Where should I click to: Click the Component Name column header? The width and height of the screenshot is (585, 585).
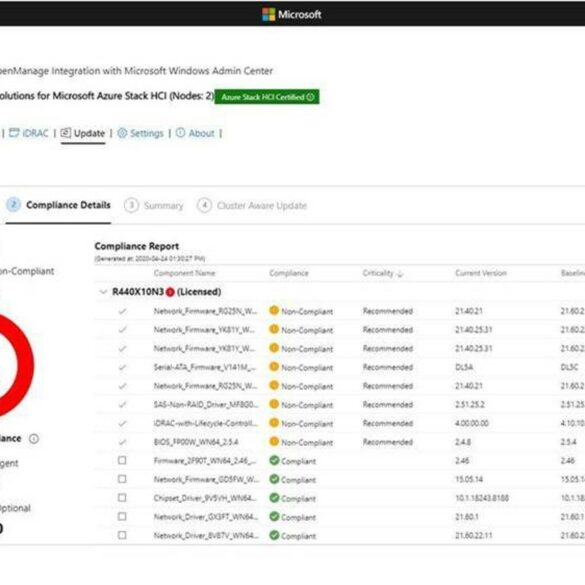184,273
